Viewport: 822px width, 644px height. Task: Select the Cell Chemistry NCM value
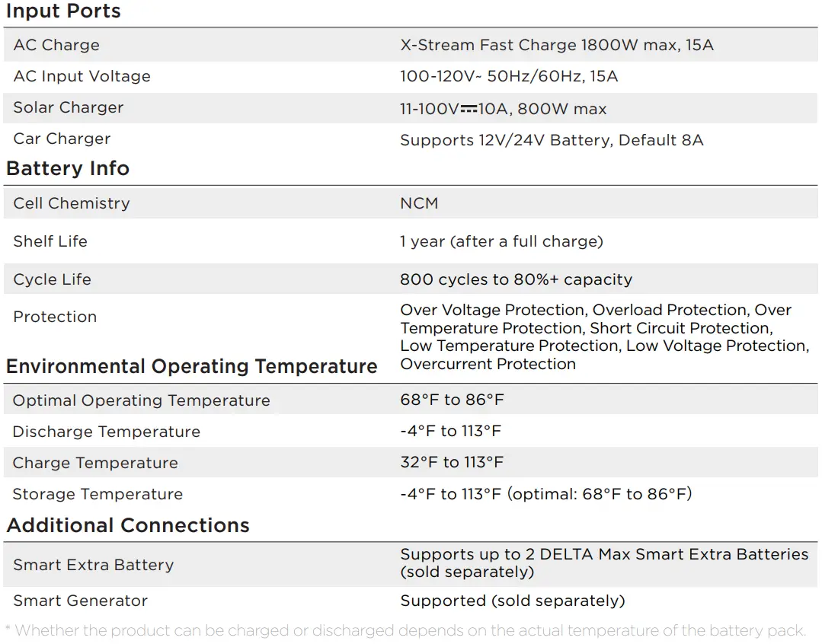click(419, 203)
